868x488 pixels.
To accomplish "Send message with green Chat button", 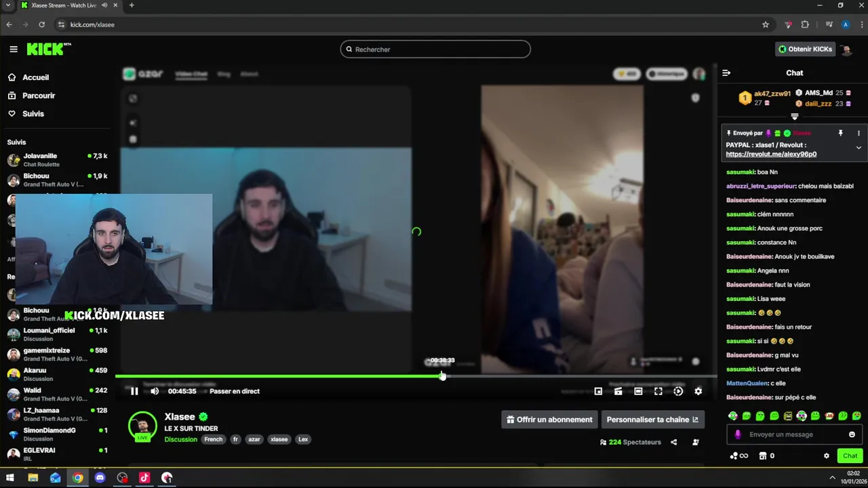I will 850,455.
